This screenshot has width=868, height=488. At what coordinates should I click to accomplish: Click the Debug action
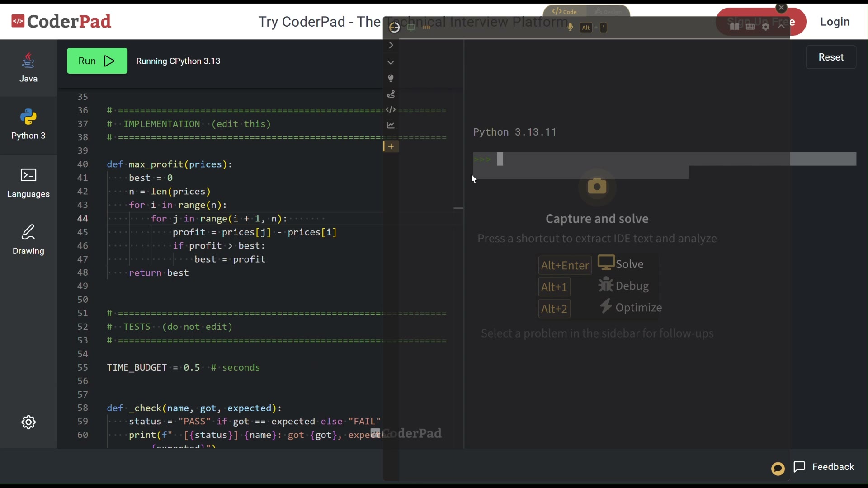point(624,286)
